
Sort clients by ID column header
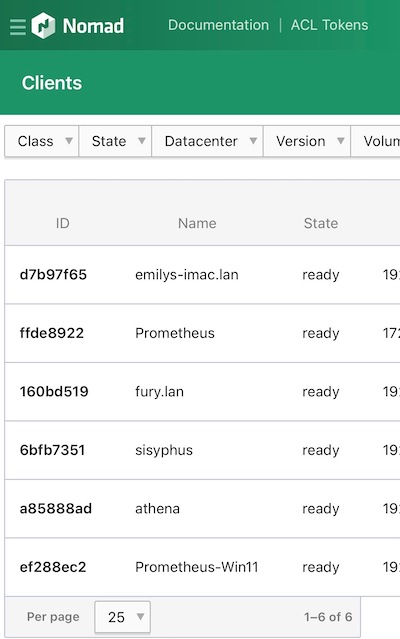pyautogui.click(x=63, y=223)
